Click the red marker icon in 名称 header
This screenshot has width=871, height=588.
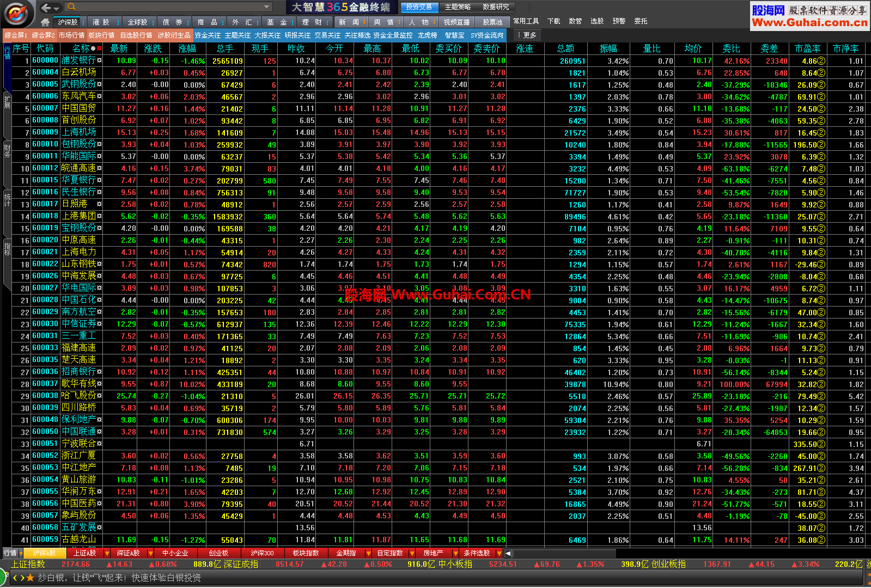pyautogui.click(x=99, y=48)
